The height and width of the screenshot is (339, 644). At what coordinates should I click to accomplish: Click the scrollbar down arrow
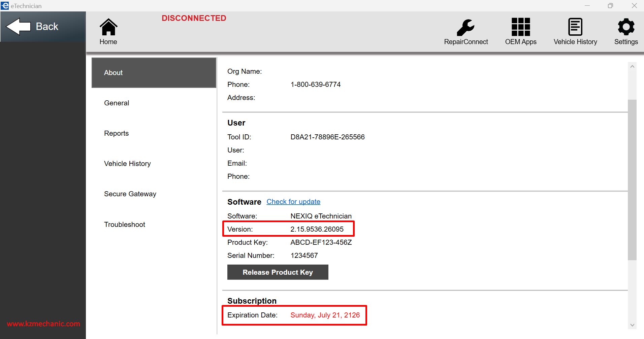[632, 325]
